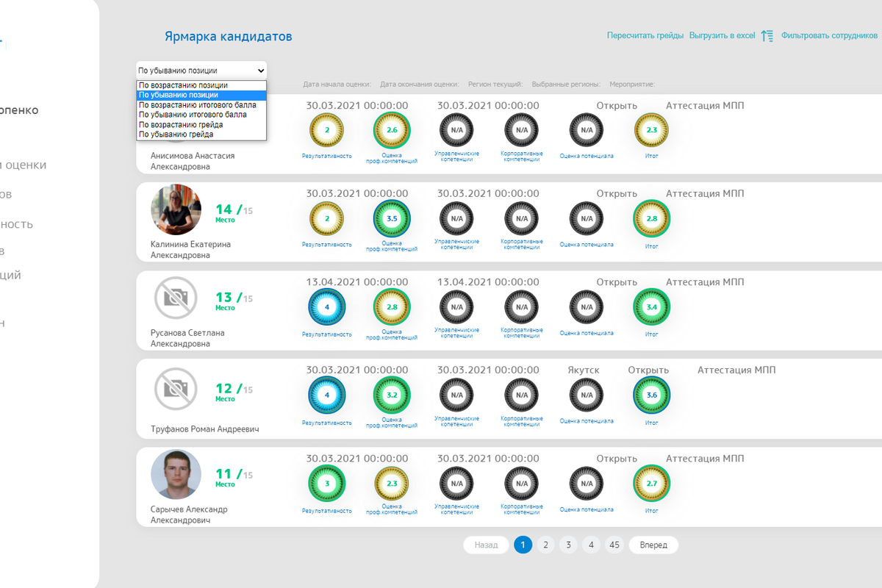
Task: Click Rusanova's 3.4 Итог score gauge
Action: (x=651, y=306)
